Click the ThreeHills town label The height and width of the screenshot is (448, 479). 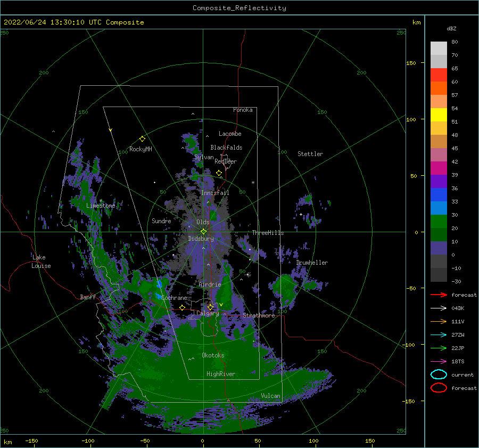click(x=268, y=233)
